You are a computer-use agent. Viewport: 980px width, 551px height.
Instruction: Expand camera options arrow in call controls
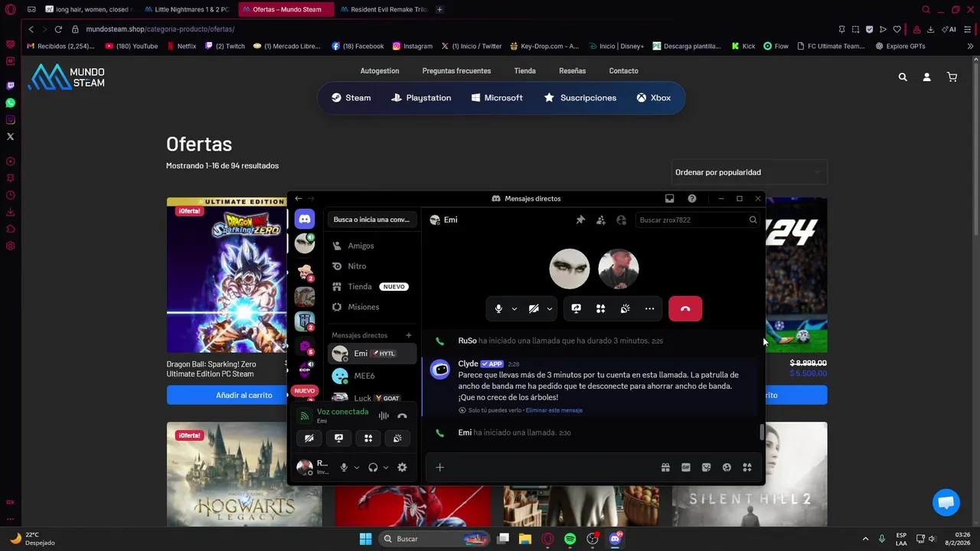(x=550, y=308)
